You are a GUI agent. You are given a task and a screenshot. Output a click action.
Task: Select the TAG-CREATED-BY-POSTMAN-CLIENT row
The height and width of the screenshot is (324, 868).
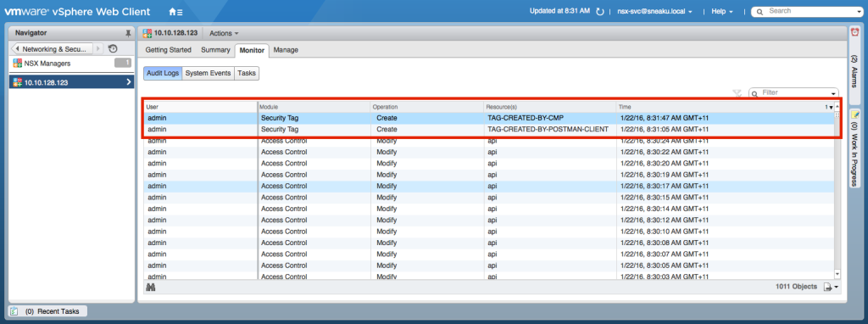[489, 129]
